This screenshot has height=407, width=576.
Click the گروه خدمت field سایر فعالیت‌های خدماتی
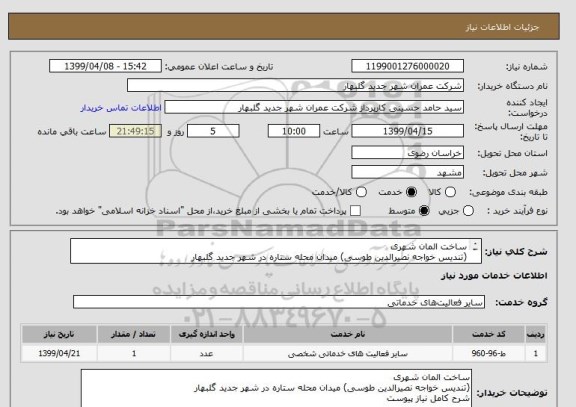(x=279, y=302)
